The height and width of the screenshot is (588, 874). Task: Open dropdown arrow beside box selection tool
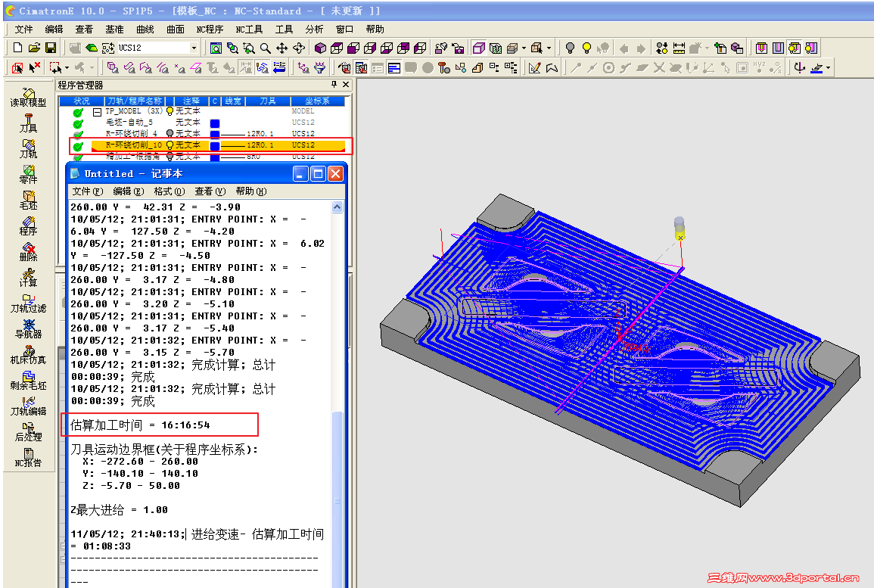point(67,68)
